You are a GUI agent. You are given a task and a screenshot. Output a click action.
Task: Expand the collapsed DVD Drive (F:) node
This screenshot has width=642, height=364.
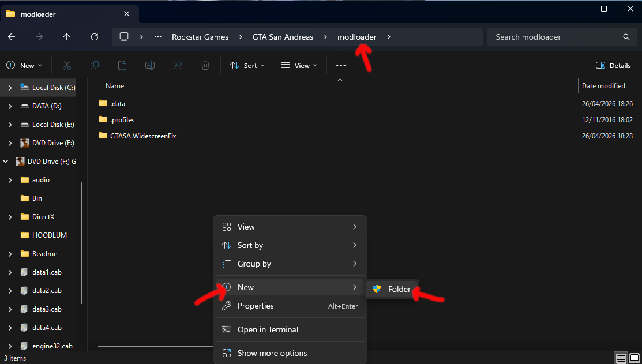tap(10, 143)
